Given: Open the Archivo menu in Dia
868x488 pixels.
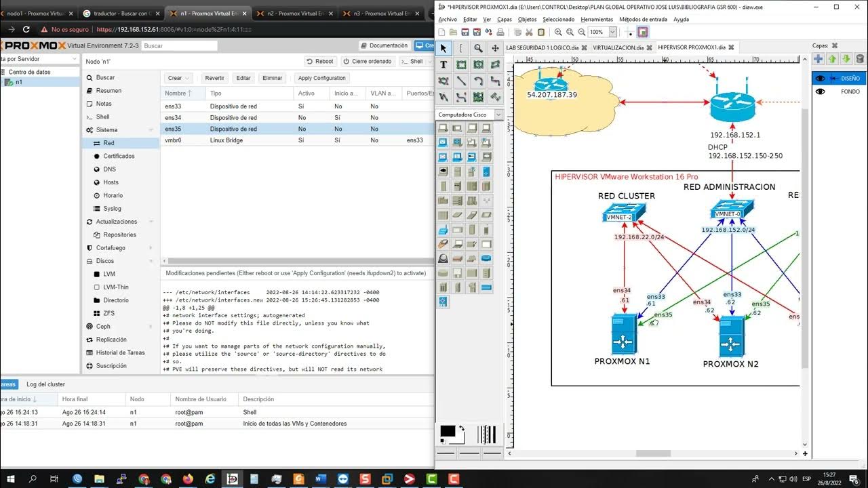Looking at the screenshot, I should [448, 20].
